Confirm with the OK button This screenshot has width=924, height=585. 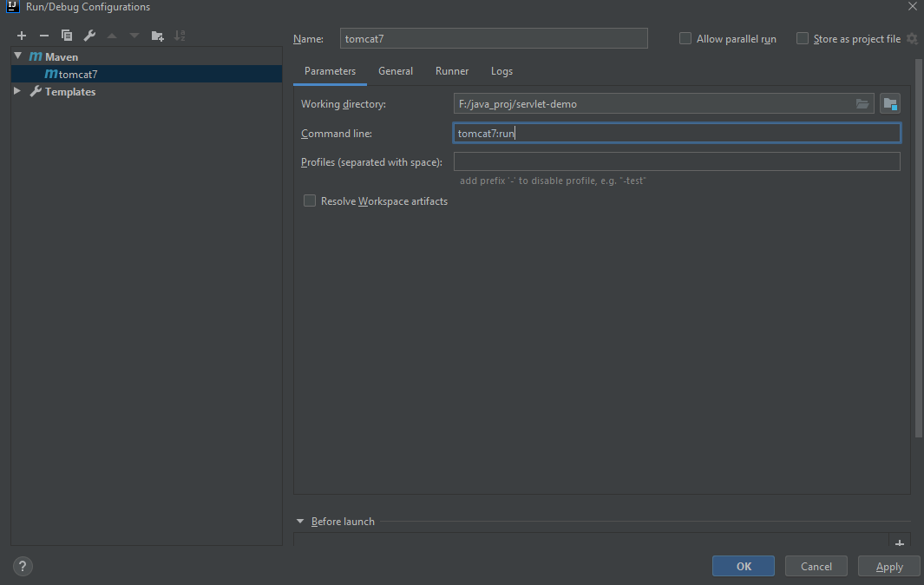[x=743, y=566]
